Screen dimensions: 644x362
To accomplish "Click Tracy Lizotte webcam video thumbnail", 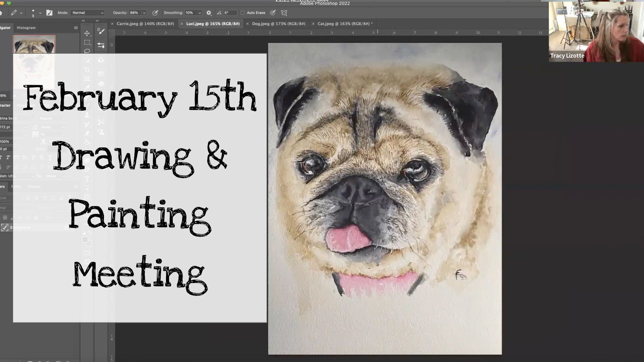I will click(x=596, y=32).
